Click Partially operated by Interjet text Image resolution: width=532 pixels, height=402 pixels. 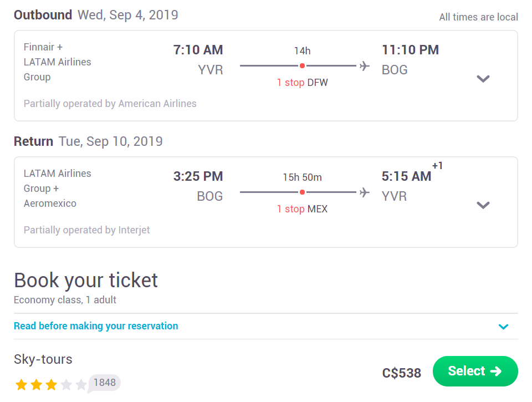point(86,230)
